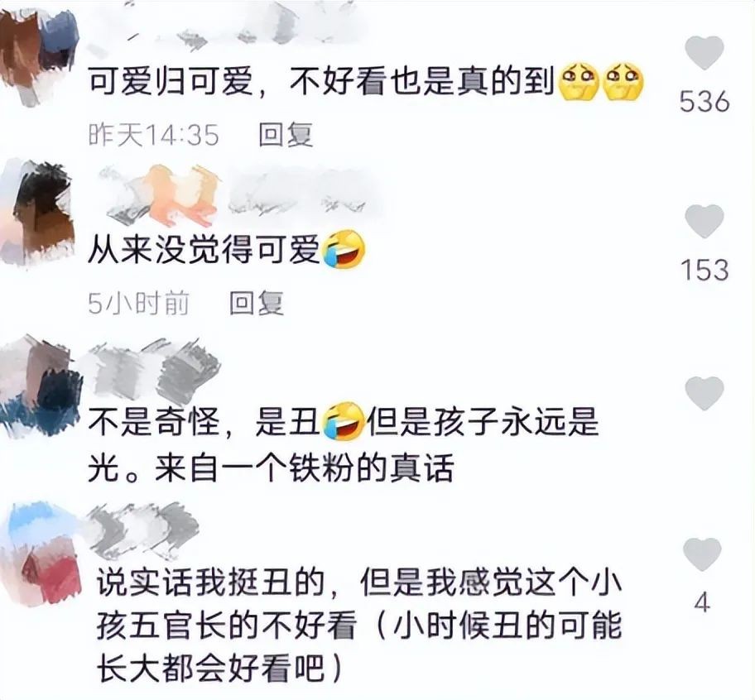Like the comment with 536 likes

704,53
